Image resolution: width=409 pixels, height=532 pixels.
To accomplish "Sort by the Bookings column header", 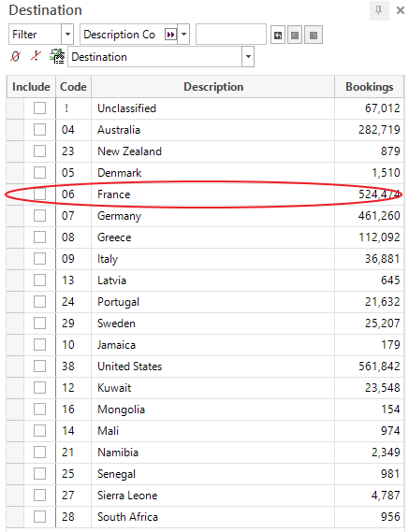I will pos(370,87).
